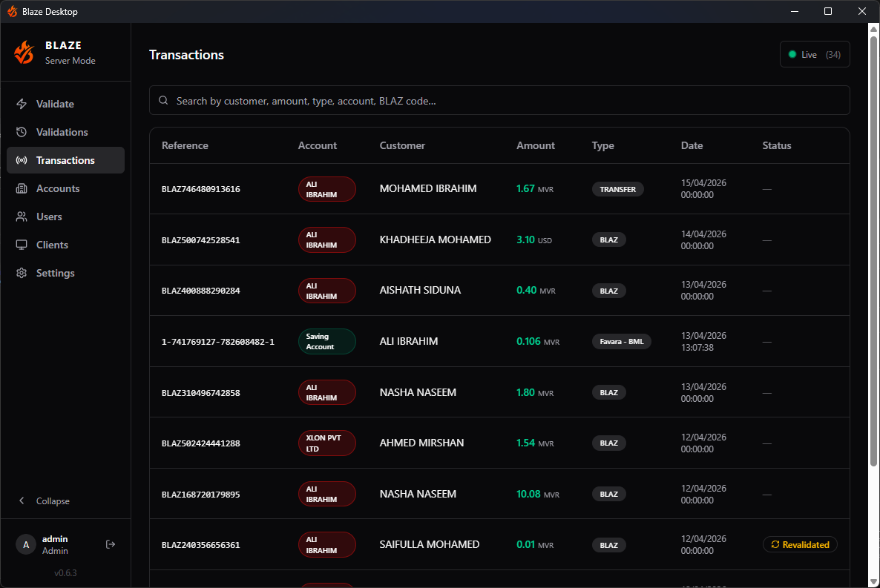This screenshot has width=880, height=588.
Task: Click the logout icon beside admin
Action: point(111,544)
